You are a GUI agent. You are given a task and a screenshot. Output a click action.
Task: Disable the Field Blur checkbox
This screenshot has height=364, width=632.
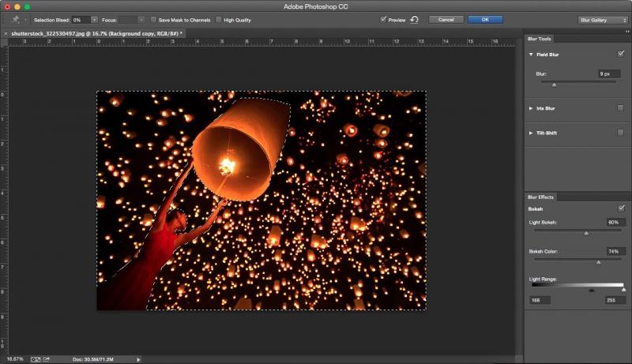(620, 54)
